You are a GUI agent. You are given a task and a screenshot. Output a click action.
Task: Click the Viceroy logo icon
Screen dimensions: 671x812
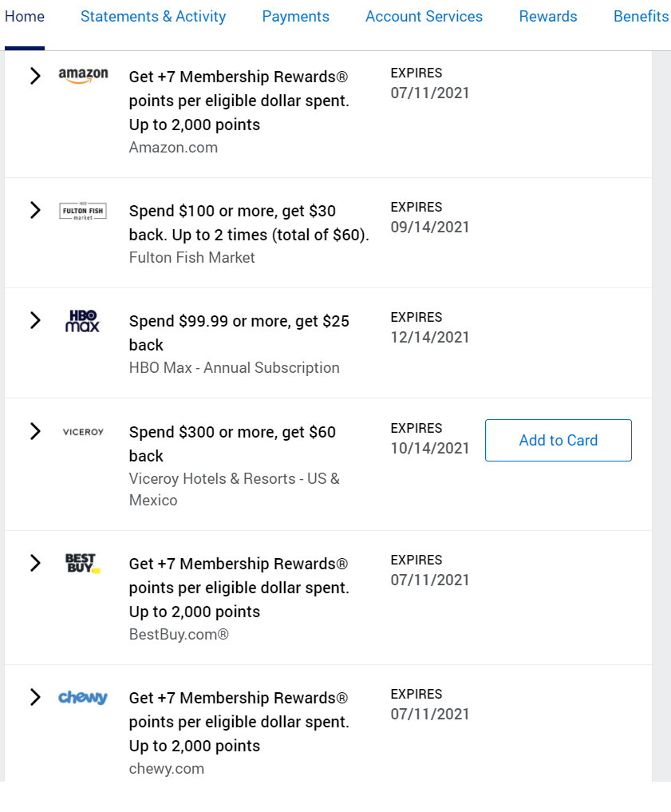point(83,431)
